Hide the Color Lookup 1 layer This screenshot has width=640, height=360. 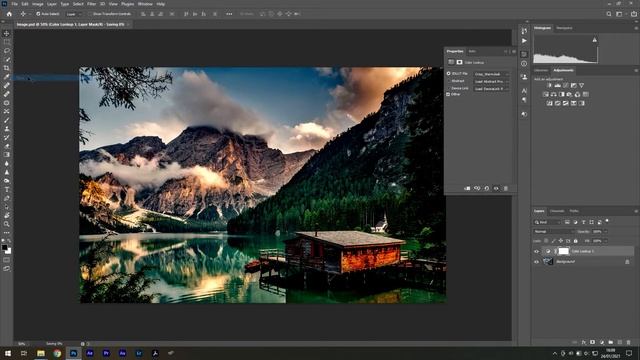[x=537, y=251]
